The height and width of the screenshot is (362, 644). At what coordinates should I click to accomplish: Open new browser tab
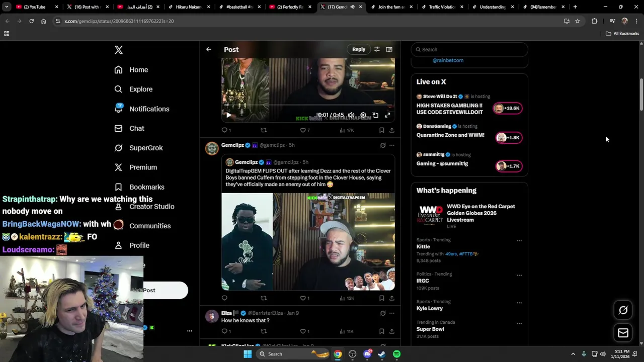pyautogui.click(x=575, y=7)
